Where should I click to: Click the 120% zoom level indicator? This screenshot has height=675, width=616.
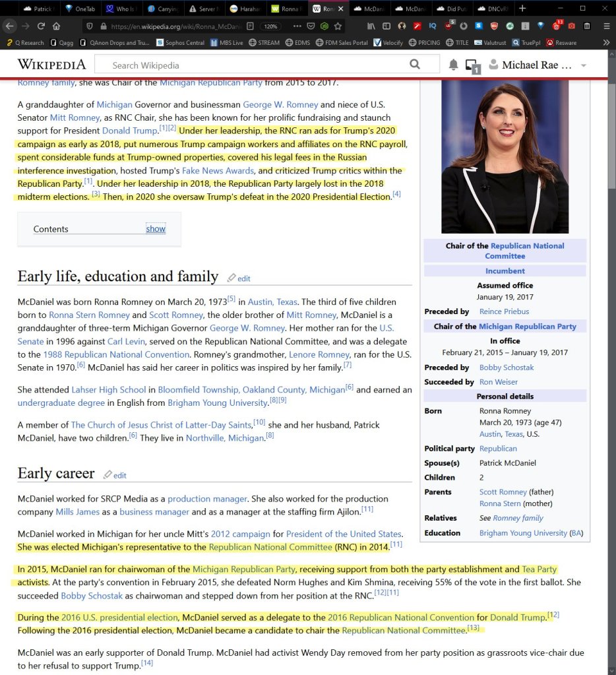coord(270,26)
